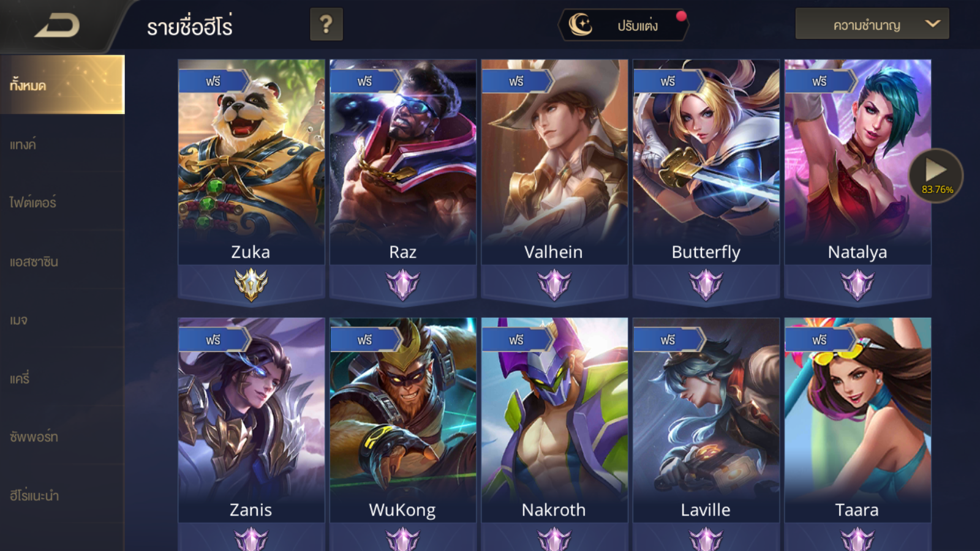Open the ความชำนาญ sort dropdown
This screenshot has width=980, height=551.
[x=872, y=24]
